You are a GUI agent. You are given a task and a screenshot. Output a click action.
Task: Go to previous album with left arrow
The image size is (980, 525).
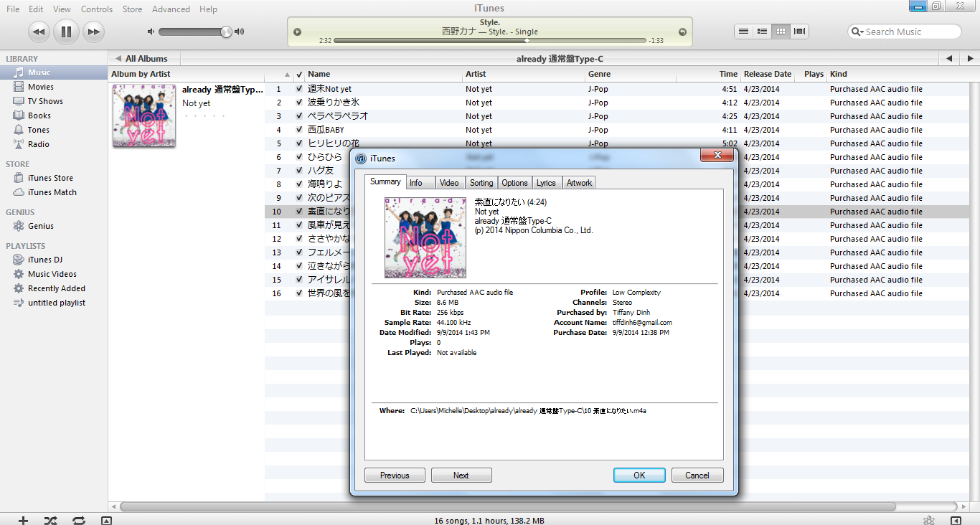(948, 59)
